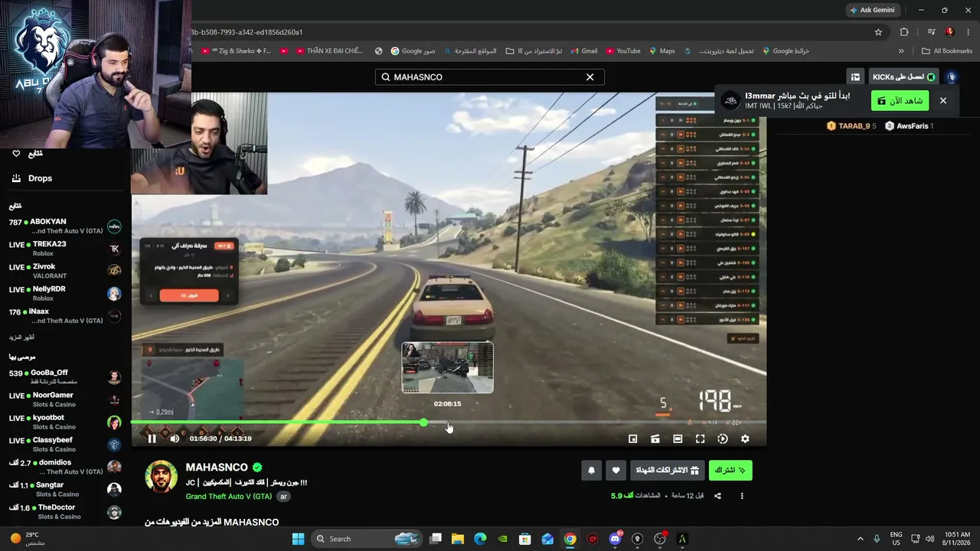Bookmark this page with the star icon
The image size is (980, 551).
pyautogui.click(x=878, y=32)
